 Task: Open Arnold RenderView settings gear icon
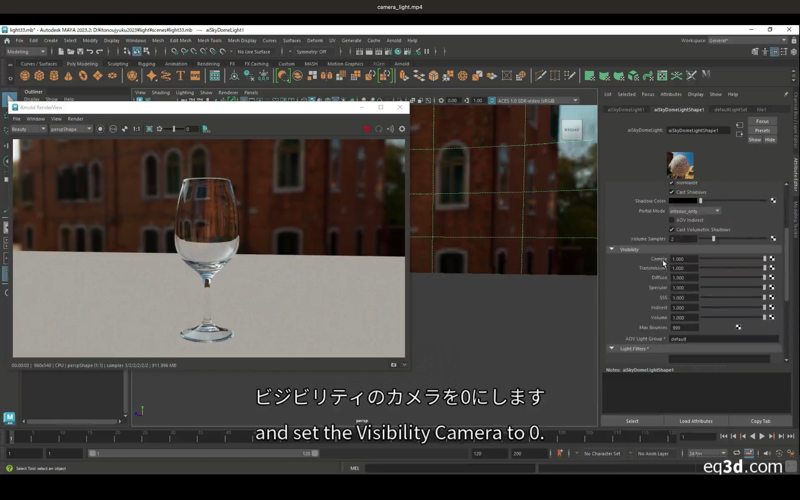pyautogui.click(x=402, y=129)
